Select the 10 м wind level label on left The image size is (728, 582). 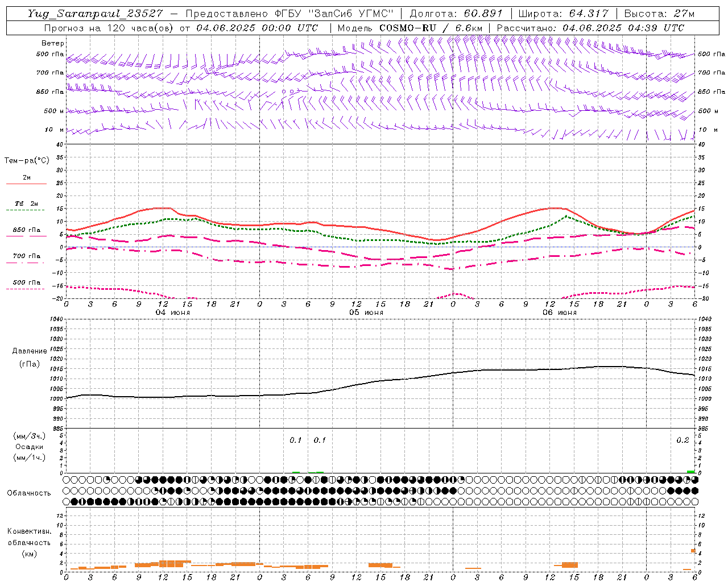point(55,130)
